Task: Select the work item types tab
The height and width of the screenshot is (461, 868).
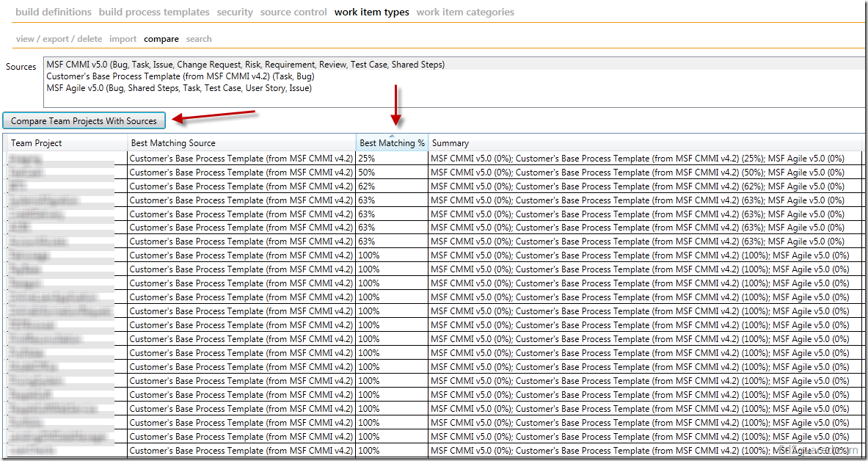Action: coord(372,12)
